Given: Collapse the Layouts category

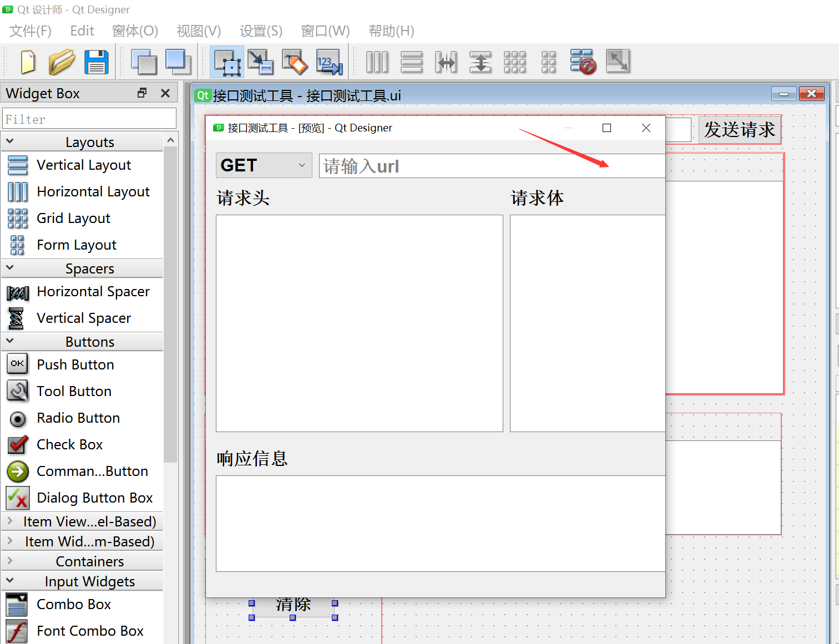Looking at the screenshot, I should click(82, 141).
